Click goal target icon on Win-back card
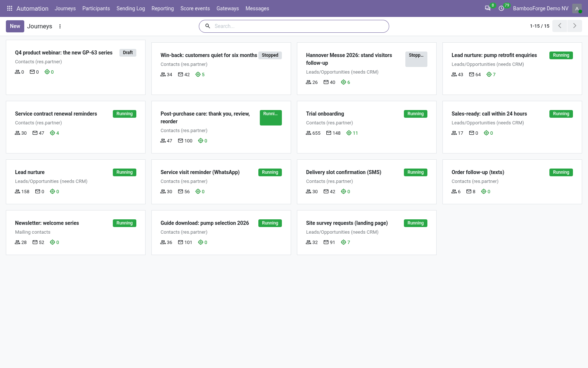Viewport: 588px width, 368px height. (x=198, y=74)
